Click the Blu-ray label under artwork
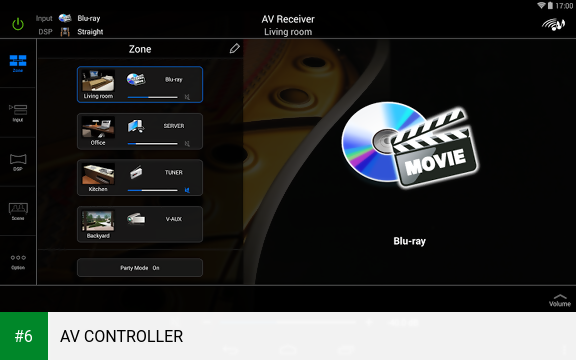Image resolution: width=576 pixels, height=360 pixels. (x=409, y=241)
